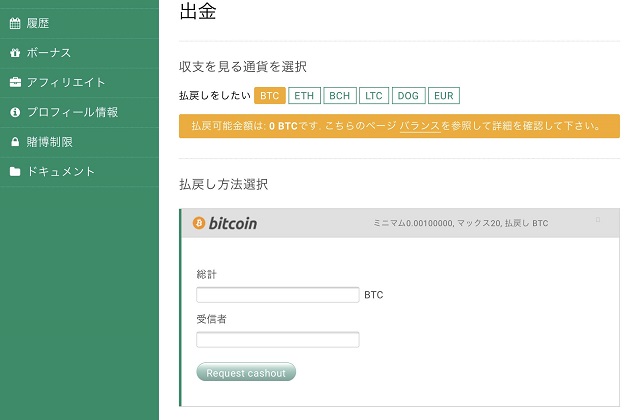Image resolution: width=640 pixels, height=420 pixels.
Task: Open the 賭博制限 menu item
Action: (x=79, y=142)
